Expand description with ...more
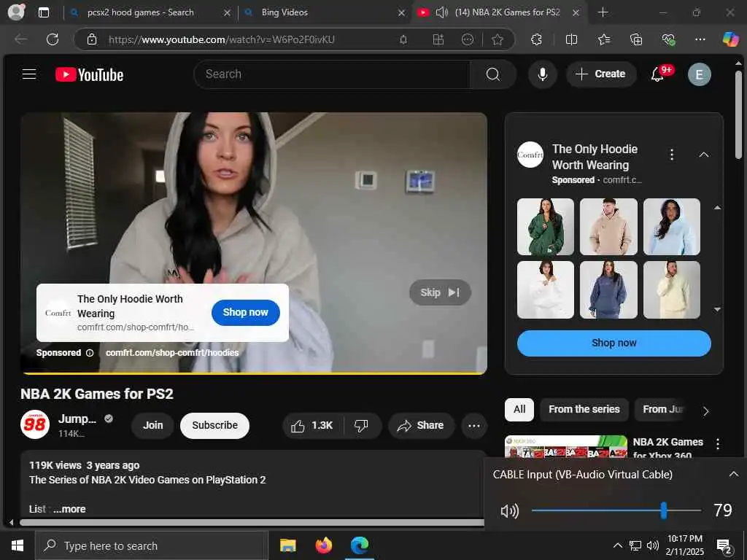747x560 pixels. click(69, 509)
